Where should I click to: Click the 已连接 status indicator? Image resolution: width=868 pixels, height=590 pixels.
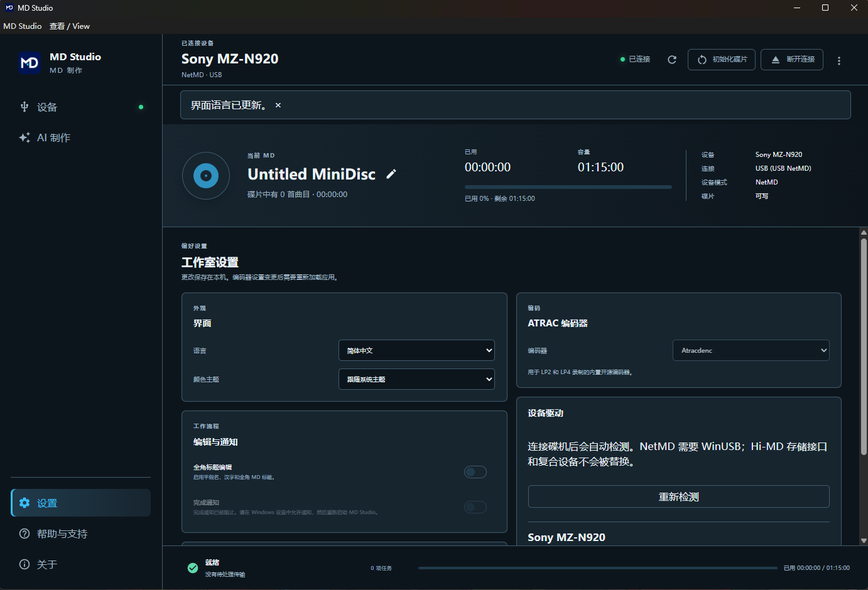tap(636, 59)
